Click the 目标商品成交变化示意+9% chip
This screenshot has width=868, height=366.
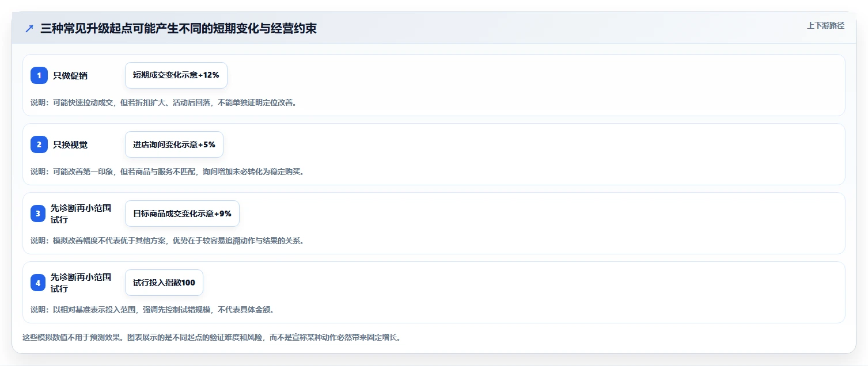coord(182,213)
